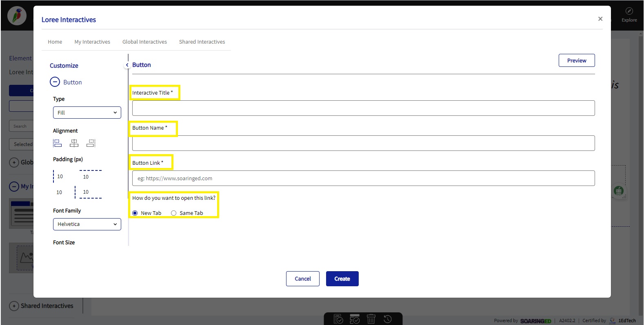Image resolution: width=644 pixels, height=325 pixels.
Task: Edit the top padding value
Action: pyautogui.click(x=86, y=177)
